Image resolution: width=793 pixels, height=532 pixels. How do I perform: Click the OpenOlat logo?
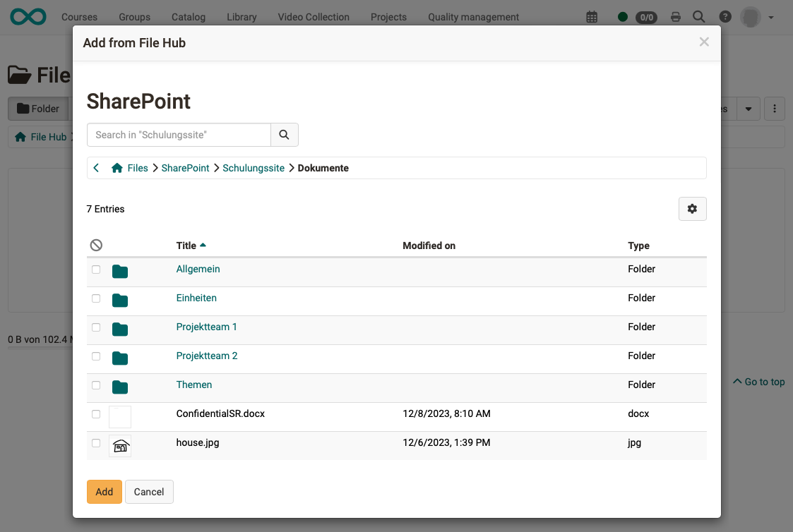pyautogui.click(x=27, y=16)
